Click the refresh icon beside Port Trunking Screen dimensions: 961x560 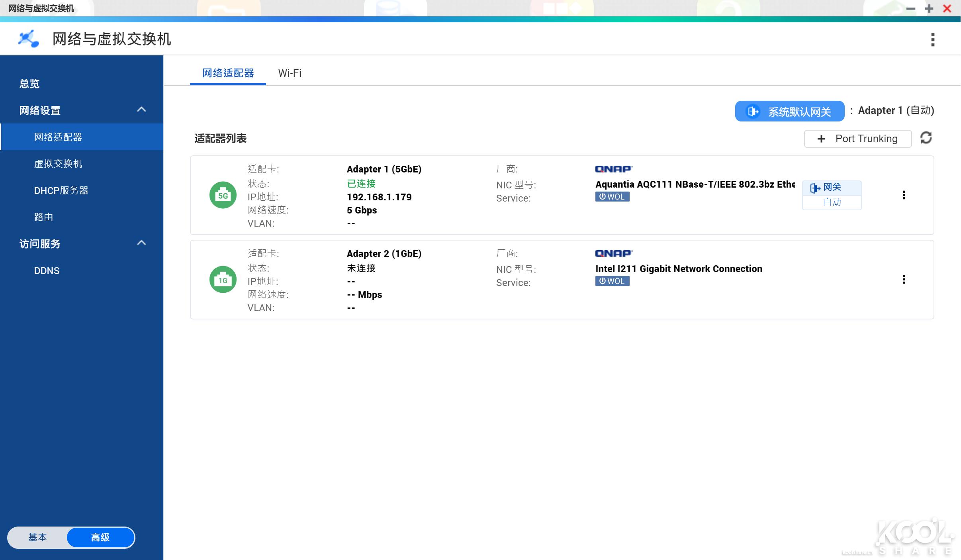click(x=927, y=137)
